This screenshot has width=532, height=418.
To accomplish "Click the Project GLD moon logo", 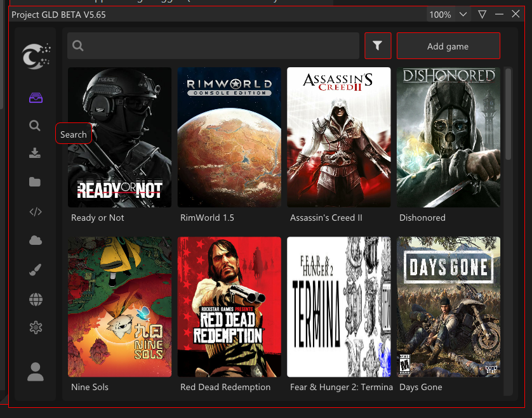I will click(36, 56).
